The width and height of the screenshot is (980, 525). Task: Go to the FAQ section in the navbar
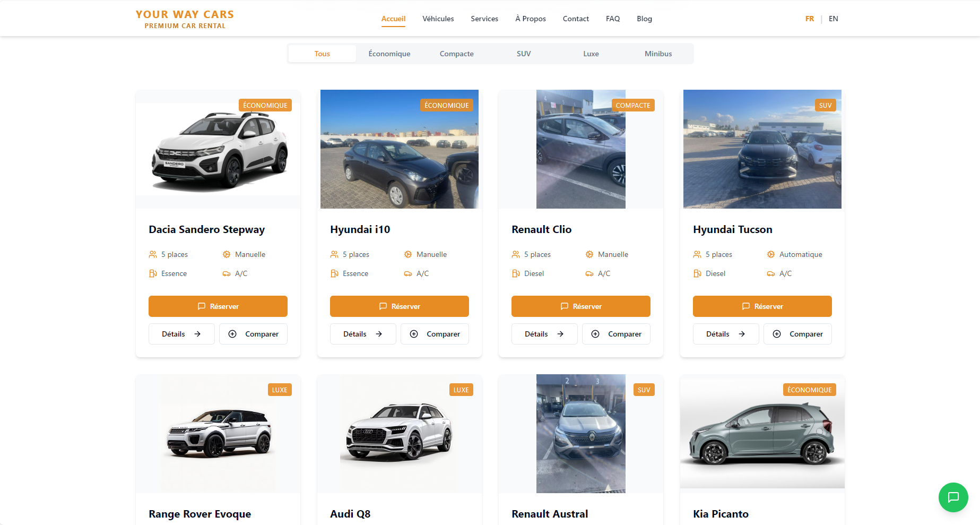(x=612, y=19)
